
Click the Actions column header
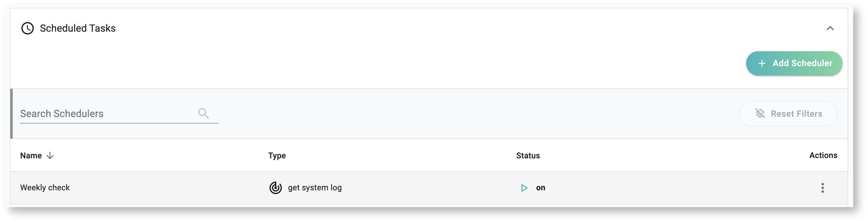(x=823, y=155)
